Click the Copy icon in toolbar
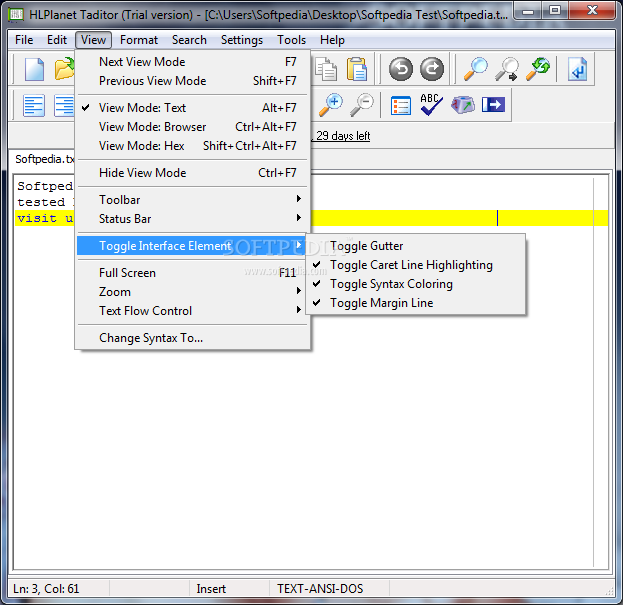The height and width of the screenshot is (605, 623). click(x=326, y=70)
